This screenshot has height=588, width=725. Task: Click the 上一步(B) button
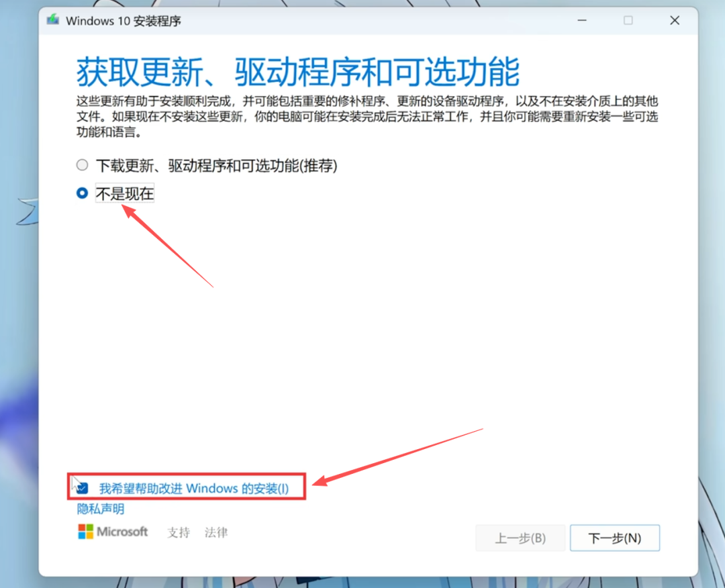coord(520,538)
